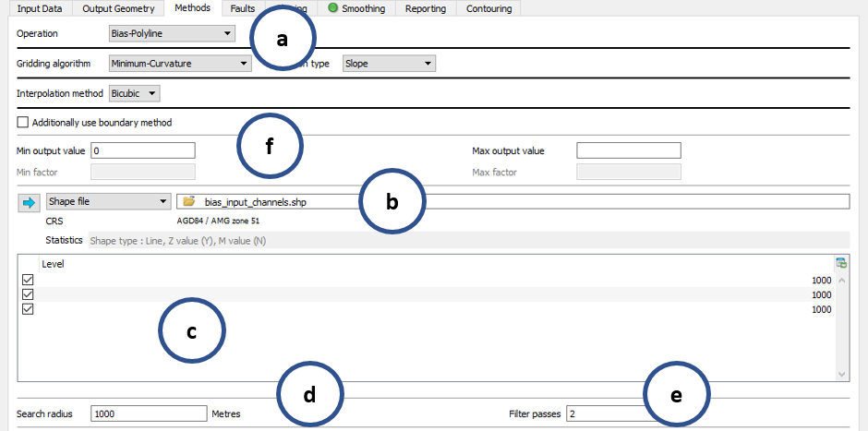
Task: Click the blue arrow load button
Action: pyautogui.click(x=28, y=201)
